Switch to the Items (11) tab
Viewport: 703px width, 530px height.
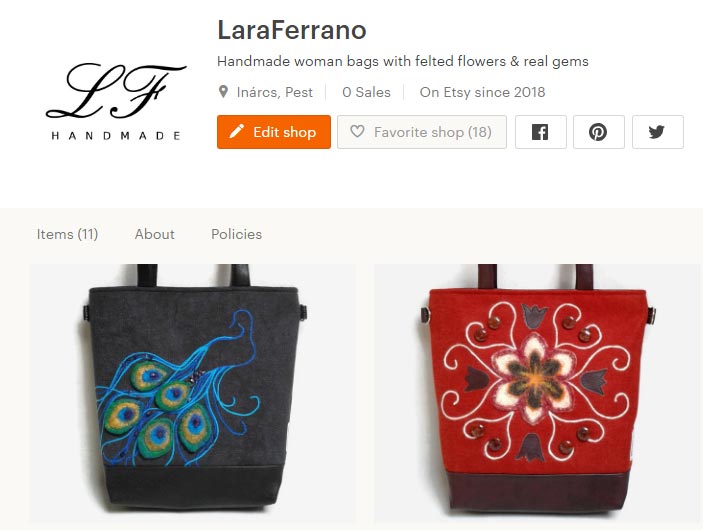click(x=67, y=234)
